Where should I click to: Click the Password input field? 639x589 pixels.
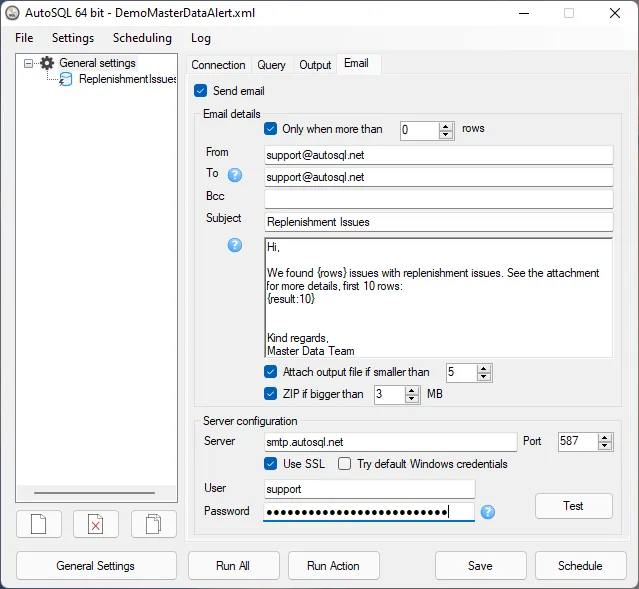(369, 512)
